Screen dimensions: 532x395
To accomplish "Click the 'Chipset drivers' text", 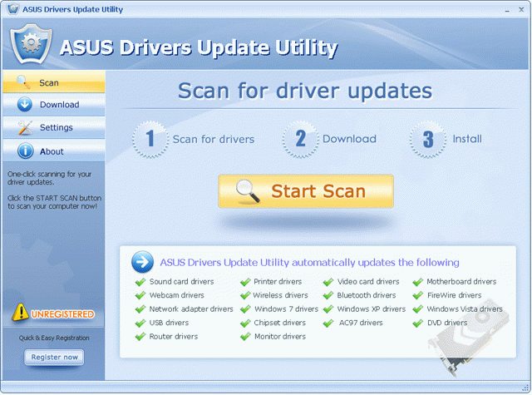I will 280,323.
